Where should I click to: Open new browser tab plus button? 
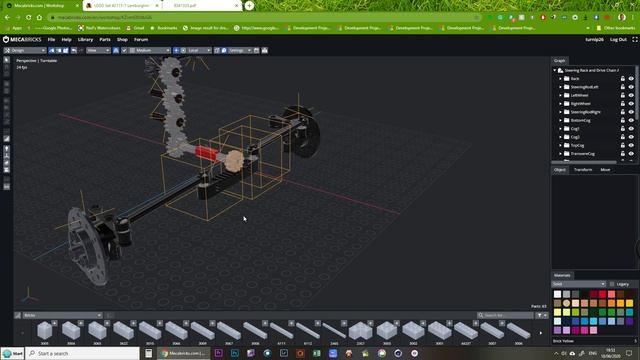point(249,6)
